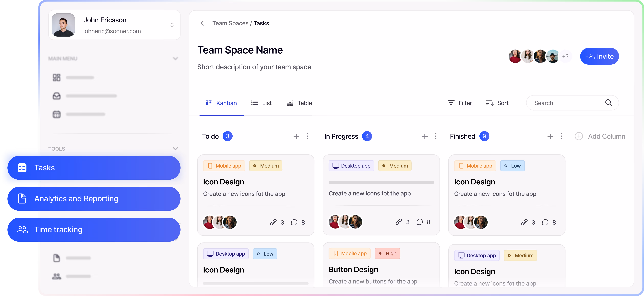Open Tasks in the sidebar
This screenshot has height=296, width=644.
94,168
